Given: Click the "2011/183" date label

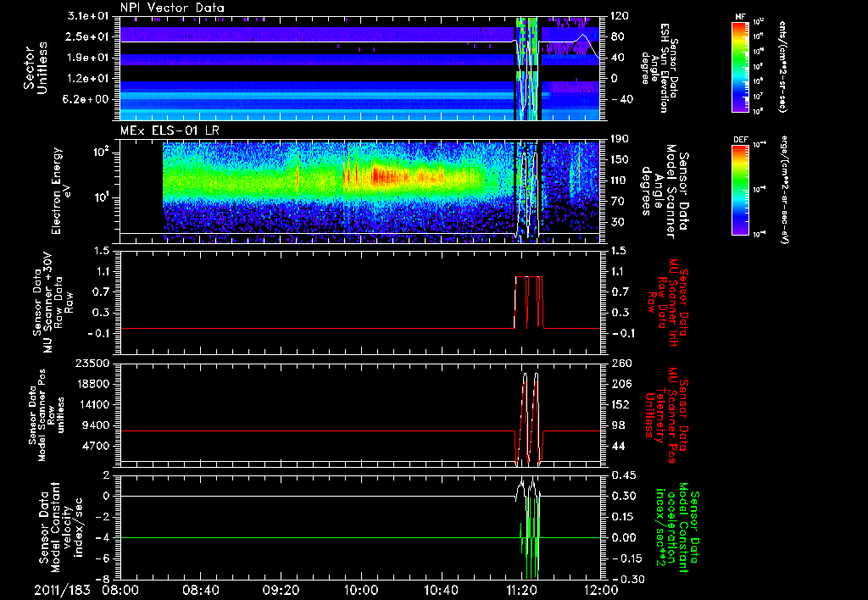Looking at the screenshot, I should [62, 590].
